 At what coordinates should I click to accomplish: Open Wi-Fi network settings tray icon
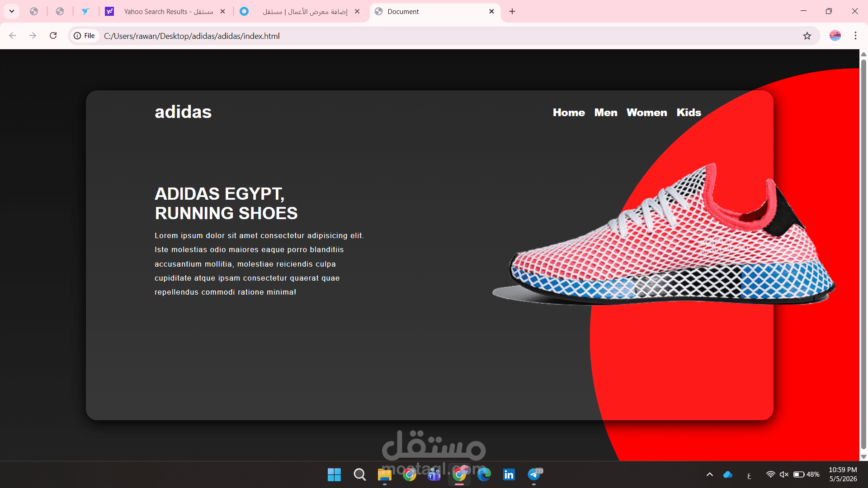771,474
